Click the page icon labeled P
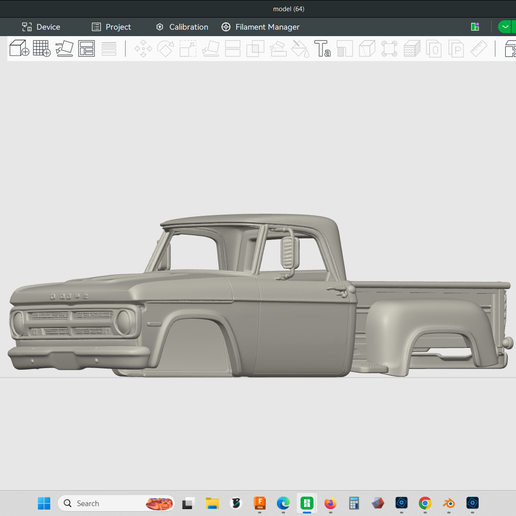This screenshot has width=516, height=516. pos(456,49)
